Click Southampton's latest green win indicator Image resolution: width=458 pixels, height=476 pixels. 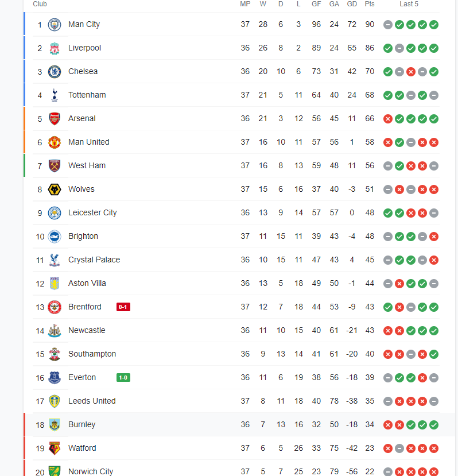tap(434, 354)
